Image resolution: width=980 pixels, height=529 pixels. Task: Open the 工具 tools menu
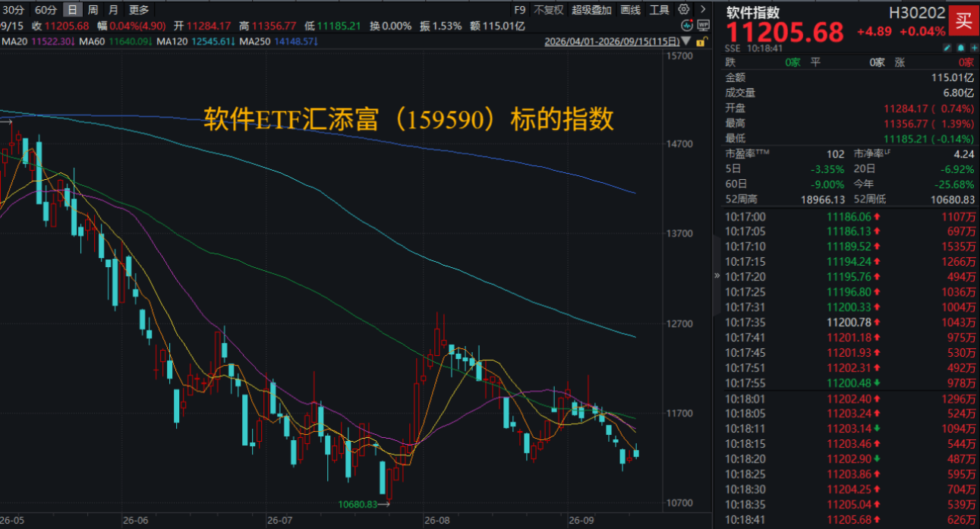point(660,10)
